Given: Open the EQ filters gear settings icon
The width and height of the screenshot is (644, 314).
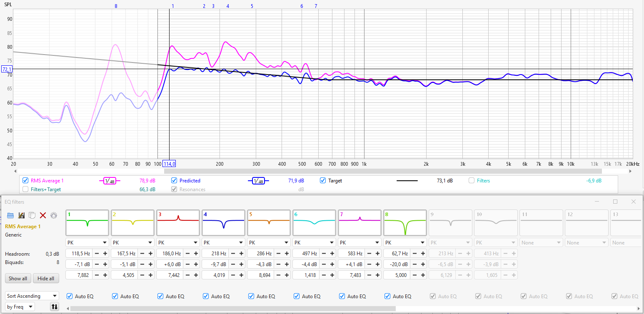Looking at the screenshot, I should click(54, 215).
